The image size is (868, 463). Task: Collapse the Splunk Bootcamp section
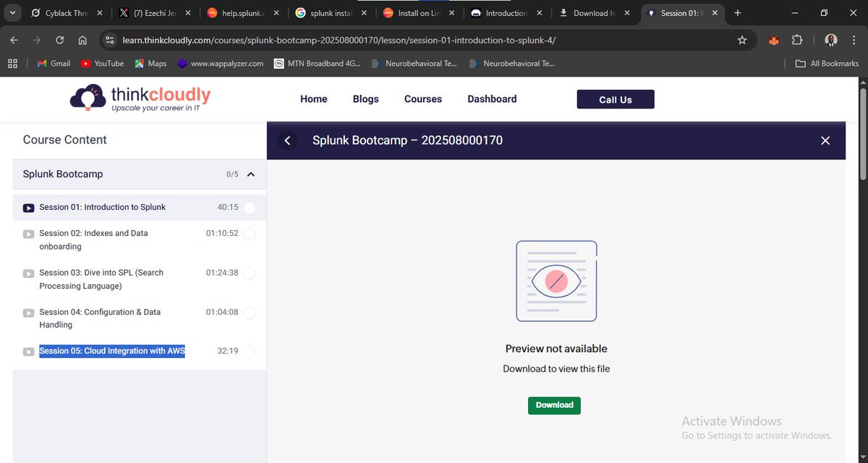[x=251, y=174]
